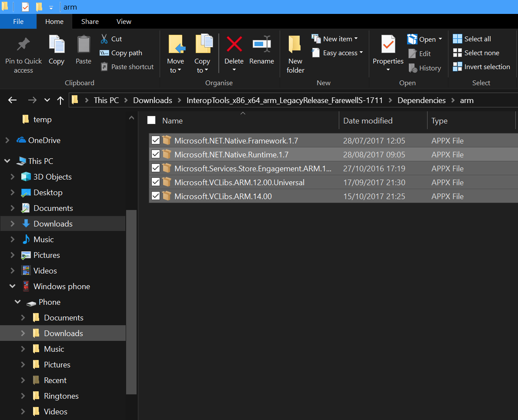The width and height of the screenshot is (518, 420).
Task: Click InteropTools folder in address bar
Action: coord(284,100)
